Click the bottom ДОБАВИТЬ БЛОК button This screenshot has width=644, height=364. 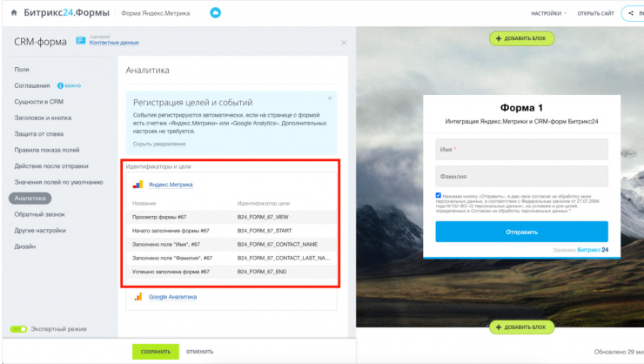pyautogui.click(x=521, y=327)
